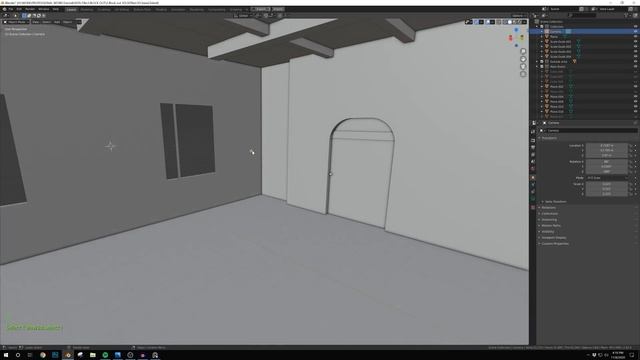640x360 pixels.
Task: Open the Options button in viewport header
Action: [x=518, y=16]
